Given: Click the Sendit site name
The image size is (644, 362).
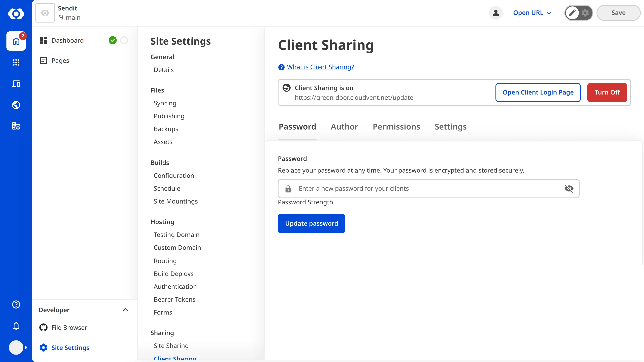Looking at the screenshot, I should pos(67,8).
